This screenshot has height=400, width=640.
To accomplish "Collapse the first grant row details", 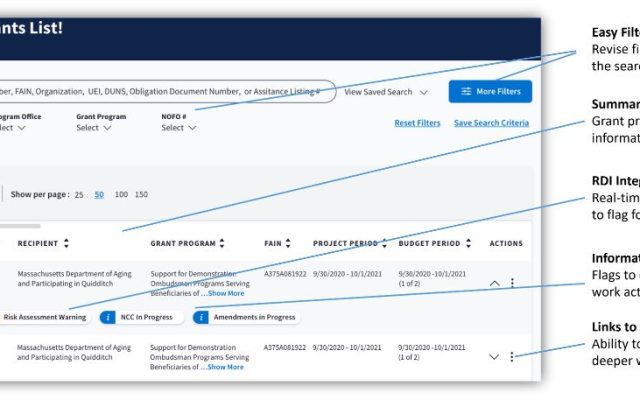I will click(x=494, y=283).
